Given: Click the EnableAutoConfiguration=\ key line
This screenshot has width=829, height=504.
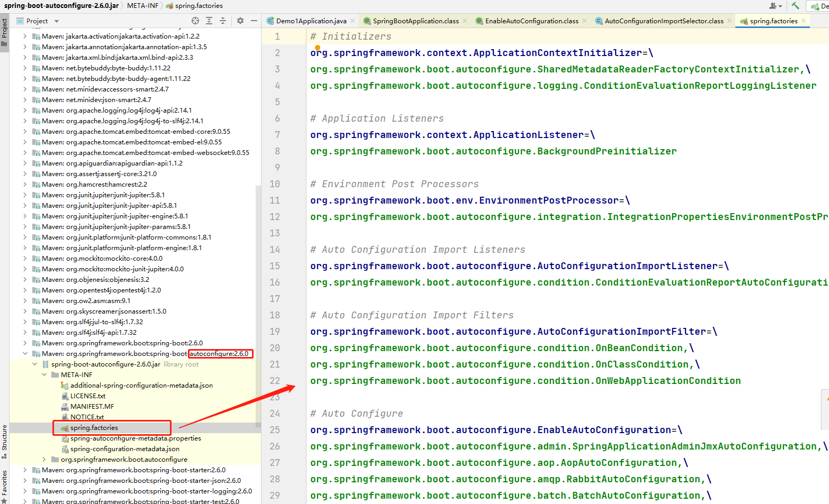Looking at the screenshot, I should (x=496, y=430).
